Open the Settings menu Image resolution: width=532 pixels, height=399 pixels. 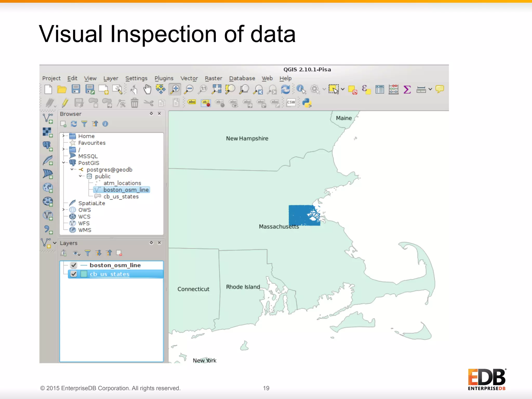coord(136,78)
